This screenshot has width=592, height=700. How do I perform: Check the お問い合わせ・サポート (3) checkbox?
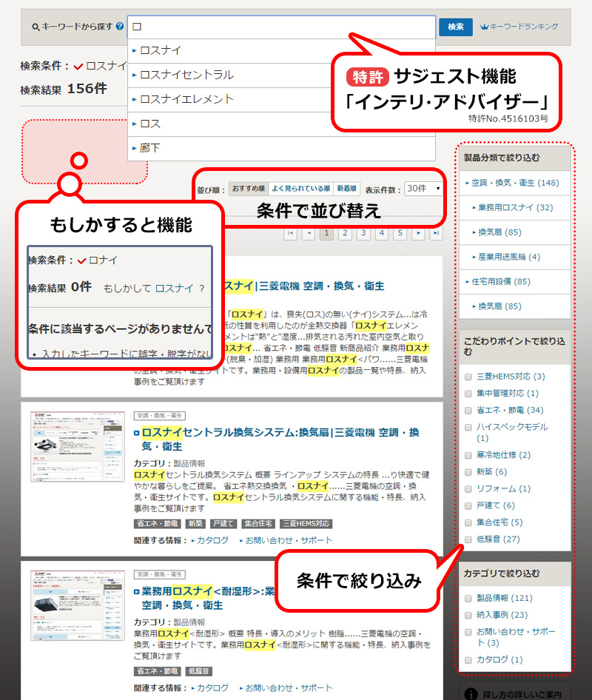tap(468, 632)
